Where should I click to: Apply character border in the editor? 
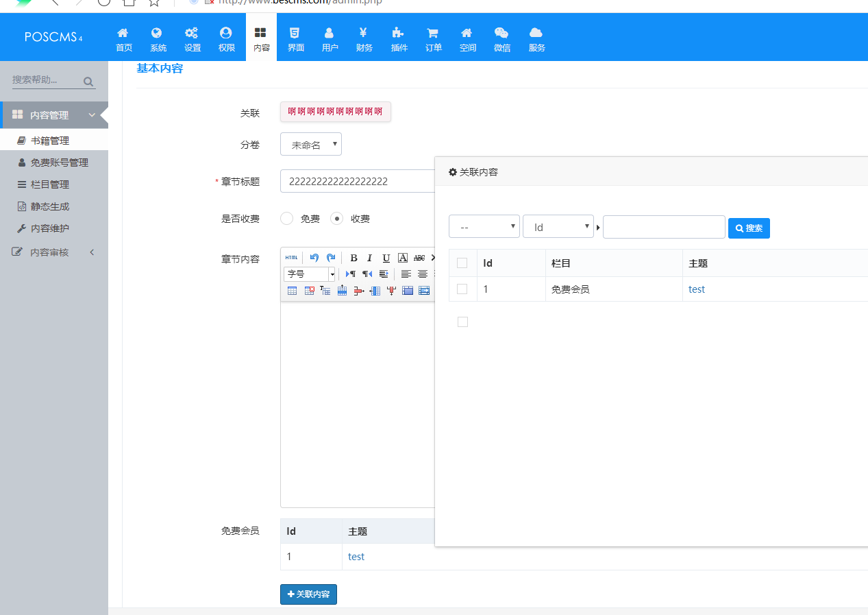pyautogui.click(x=403, y=258)
